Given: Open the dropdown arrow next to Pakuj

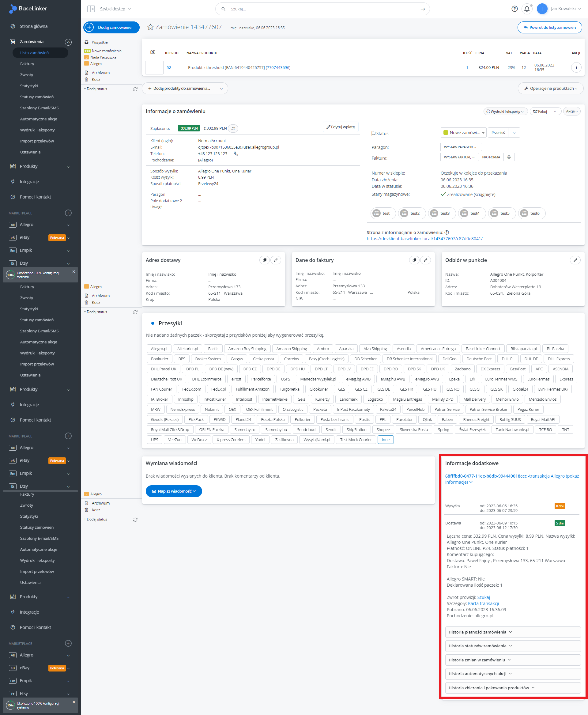Looking at the screenshot, I should coord(555,111).
